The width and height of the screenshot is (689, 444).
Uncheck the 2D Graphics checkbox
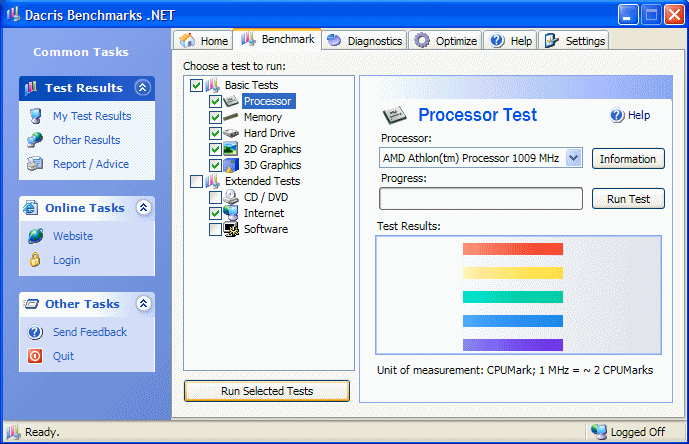coord(215,149)
